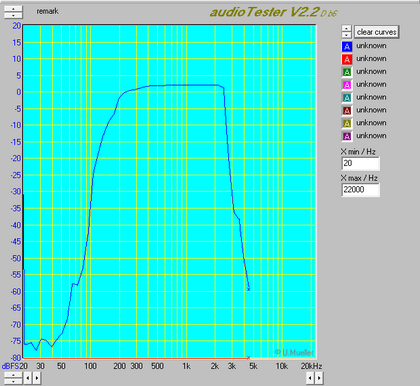This screenshot has width=420, height=386.
Task: Select the red curve A button
Action: pos(347,59)
